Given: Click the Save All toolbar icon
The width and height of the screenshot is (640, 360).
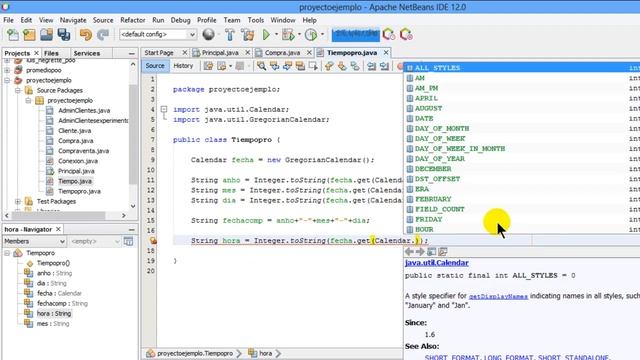Looking at the screenshot, I should tap(64, 35).
